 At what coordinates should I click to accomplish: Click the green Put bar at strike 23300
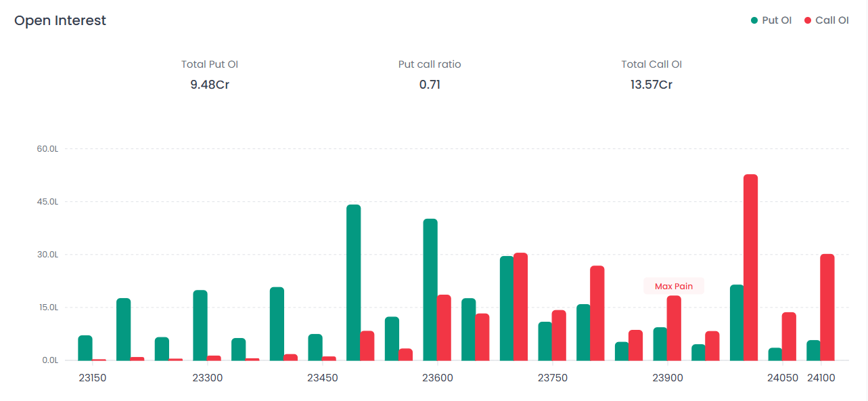pos(200,325)
